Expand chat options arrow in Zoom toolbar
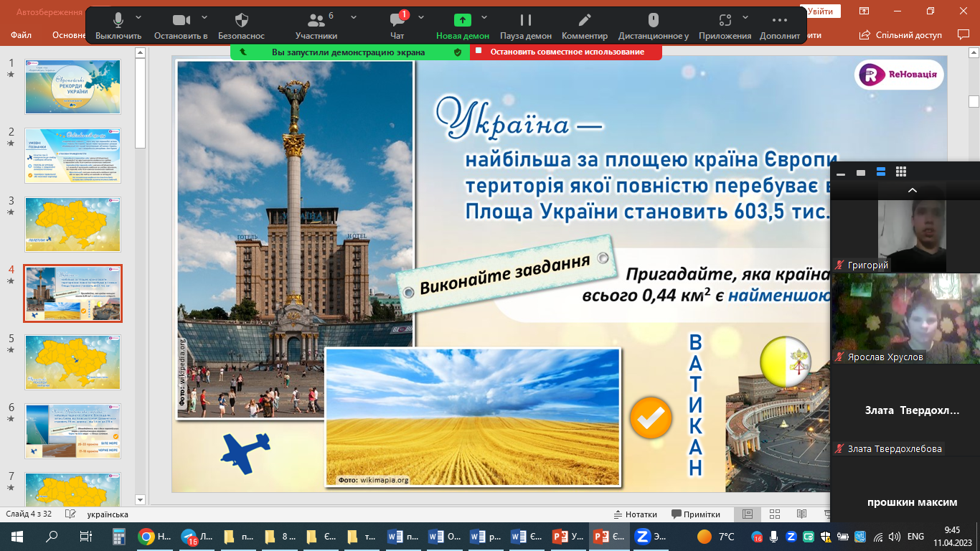This screenshot has width=980, height=551. pyautogui.click(x=421, y=17)
